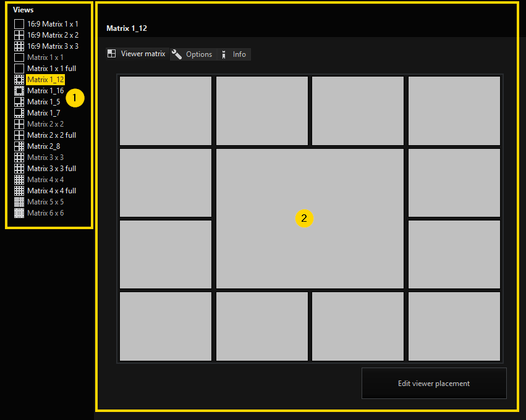Open the Options tab
Image resolution: width=526 pixels, height=420 pixels.
point(193,54)
